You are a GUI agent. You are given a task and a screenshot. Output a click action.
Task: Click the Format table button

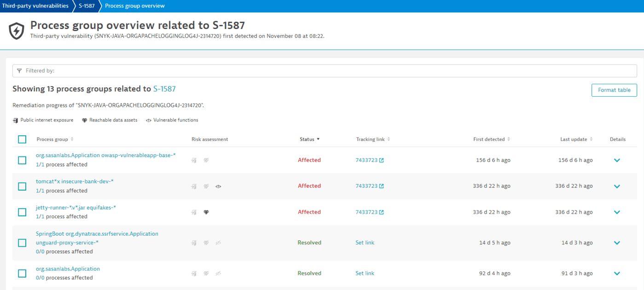pyautogui.click(x=614, y=90)
